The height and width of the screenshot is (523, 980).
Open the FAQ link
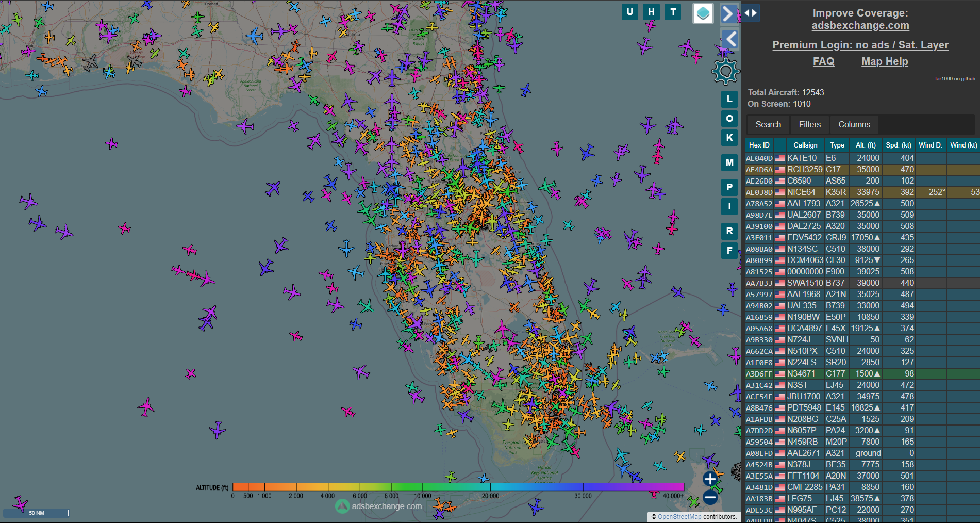click(x=823, y=61)
